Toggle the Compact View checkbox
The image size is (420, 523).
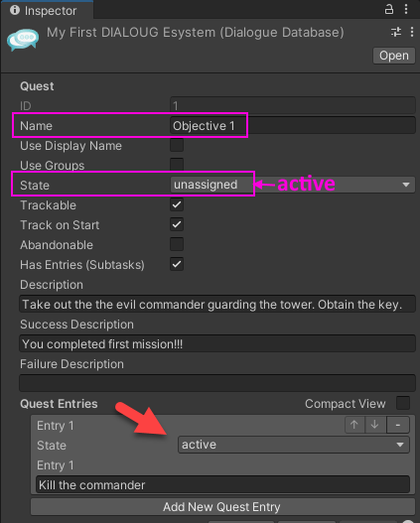(x=403, y=403)
